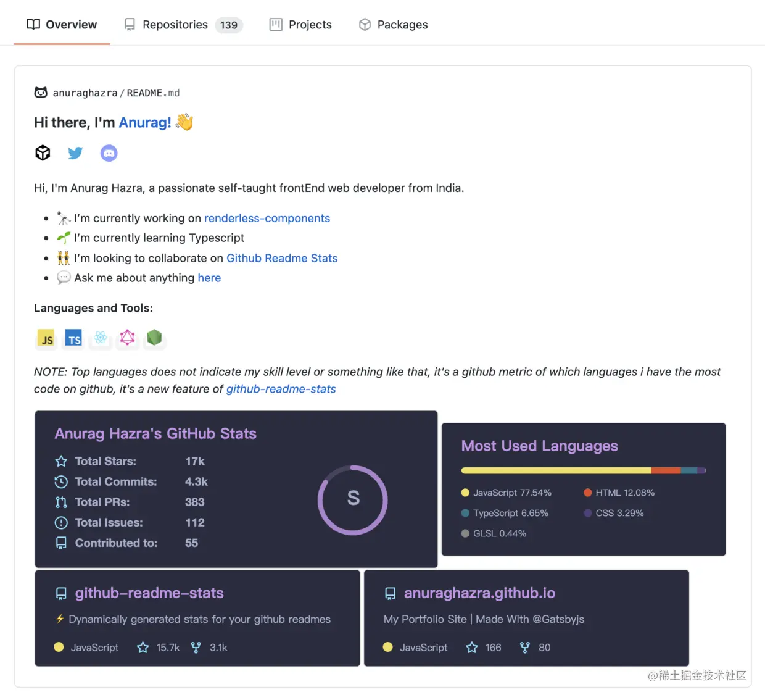The height and width of the screenshot is (700, 765).
Task: Click the Total PRs pull request icon
Action: tap(61, 502)
